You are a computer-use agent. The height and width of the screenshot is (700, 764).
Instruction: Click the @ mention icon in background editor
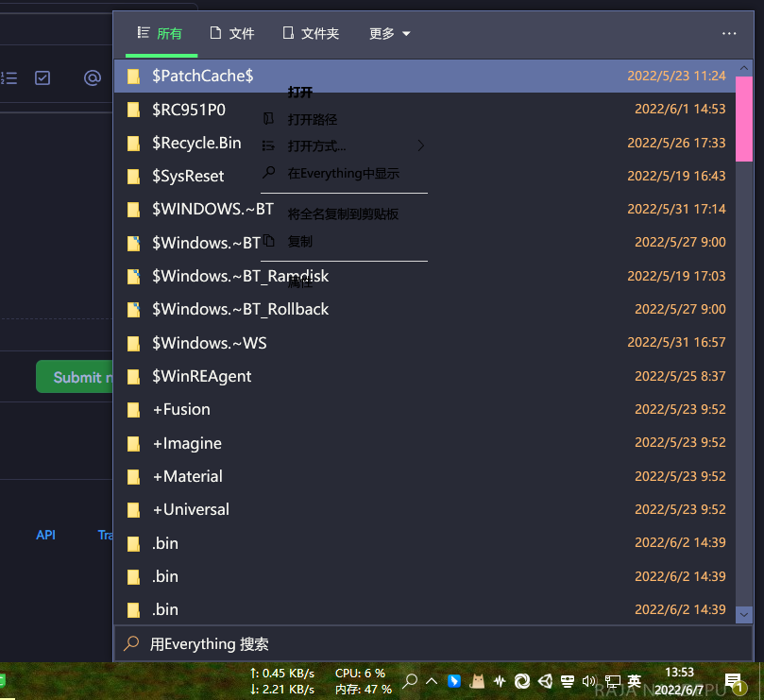click(x=93, y=78)
